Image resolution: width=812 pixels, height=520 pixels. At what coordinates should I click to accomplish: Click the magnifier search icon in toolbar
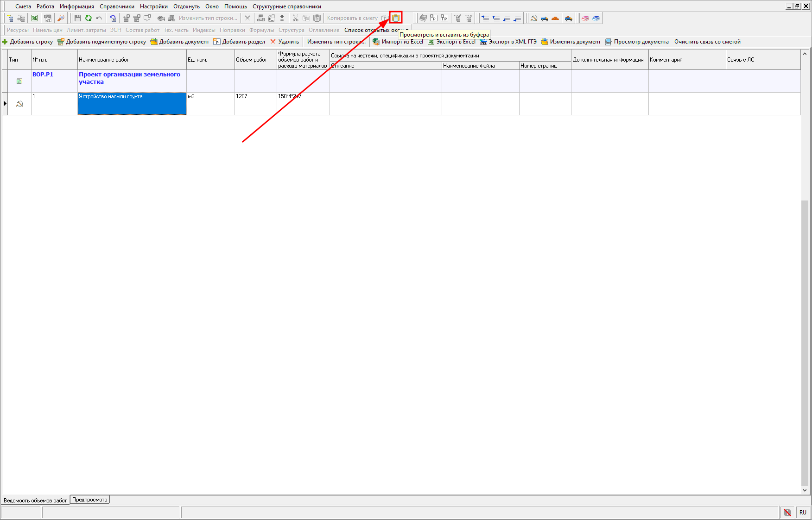point(61,18)
